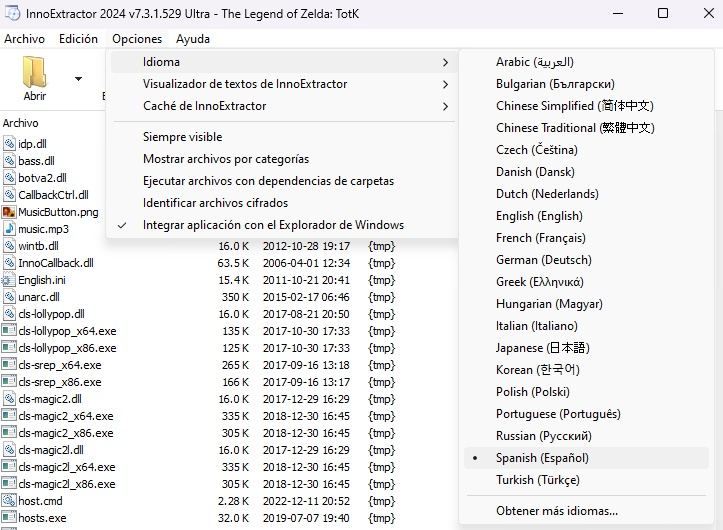723x530 pixels.
Task: Click the cls-magic2_x64.exe icon
Action: (9, 415)
